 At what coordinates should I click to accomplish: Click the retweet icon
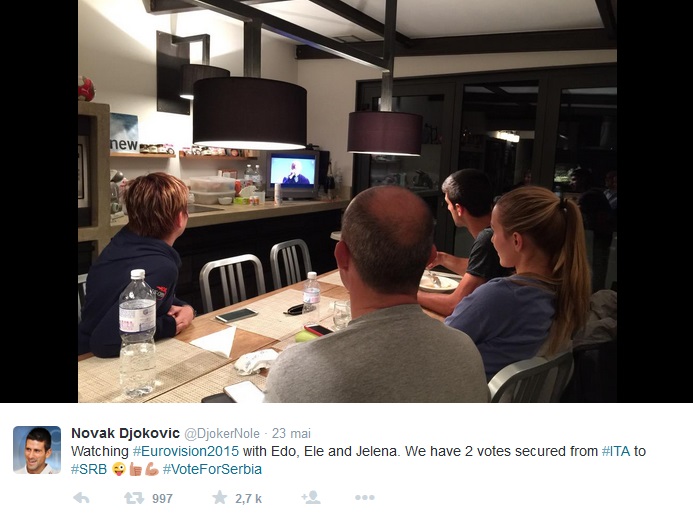tap(134, 498)
